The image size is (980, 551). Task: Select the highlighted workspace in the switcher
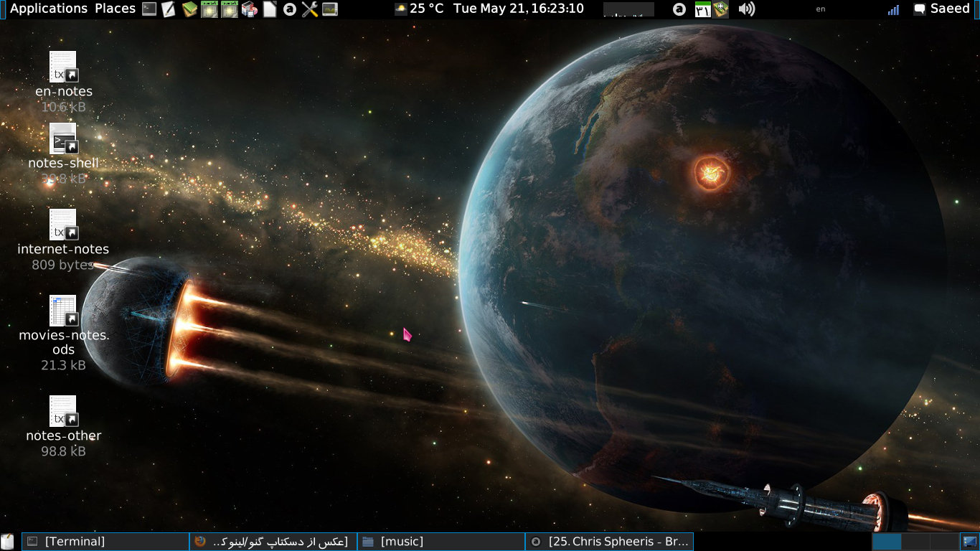pyautogui.click(x=887, y=542)
